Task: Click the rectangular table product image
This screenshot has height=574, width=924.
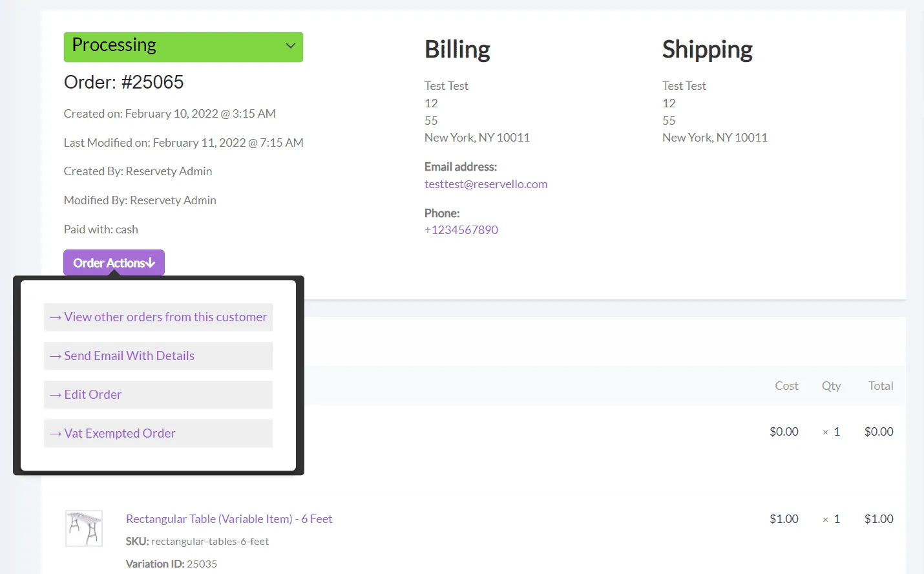Action: coord(83,528)
